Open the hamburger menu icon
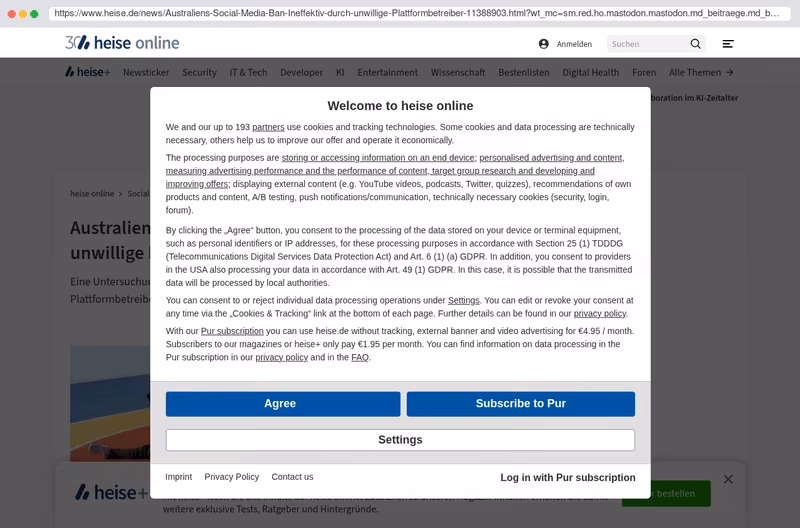Viewport: 800px width, 528px height. [x=728, y=44]
